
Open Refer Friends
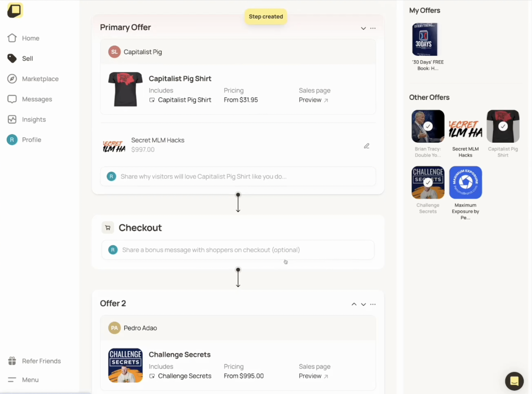pos(41,361)
